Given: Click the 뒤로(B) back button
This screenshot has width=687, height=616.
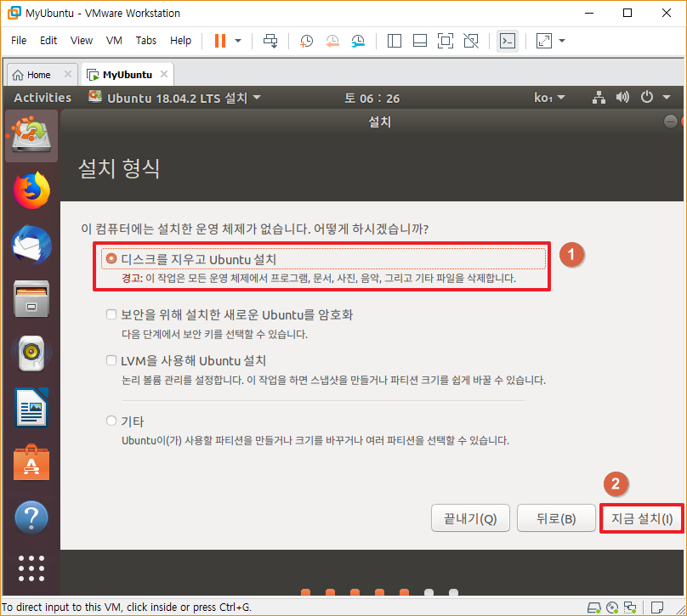Looking at the screenshot, I should (556, 518).
